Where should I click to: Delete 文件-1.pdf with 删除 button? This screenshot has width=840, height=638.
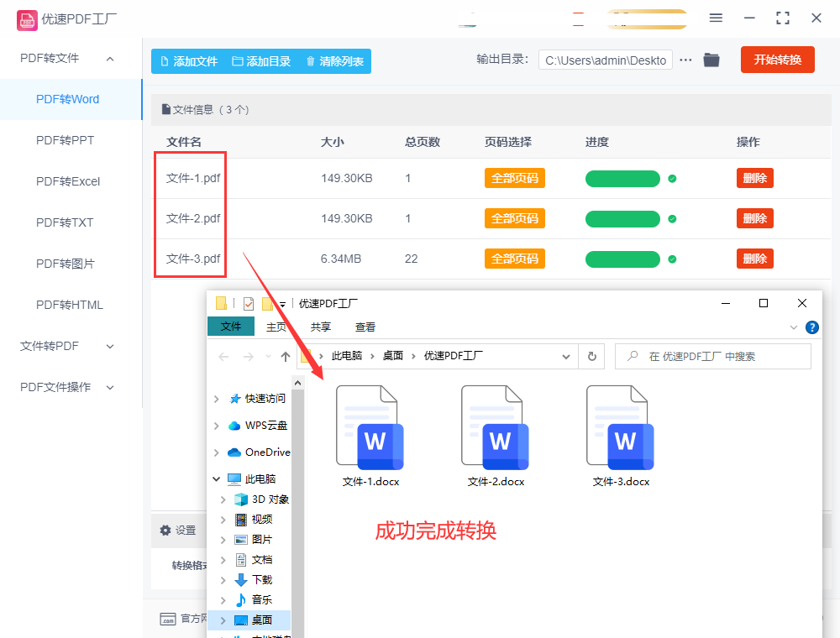coord(755,178)
